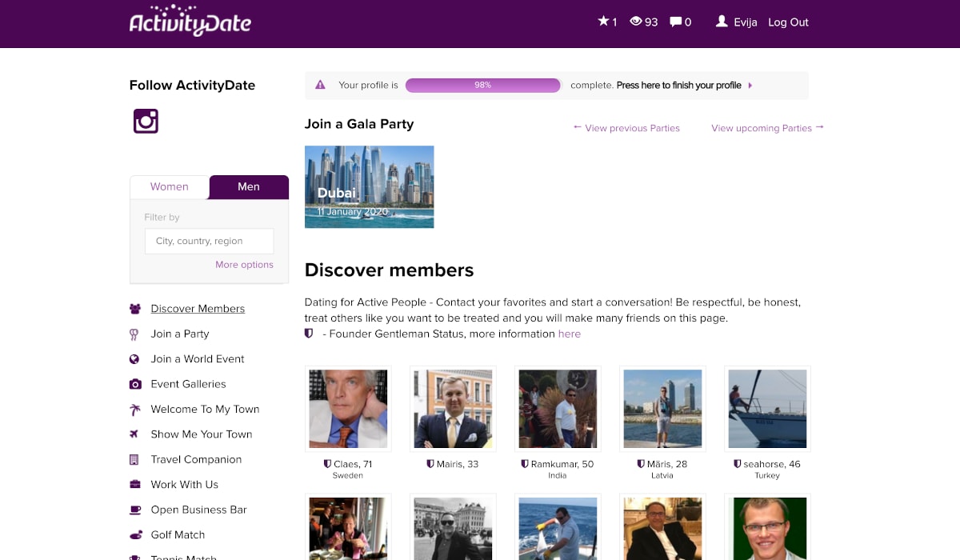Focus the City, country, region filter field

pyautogui.click(x=209, y=241)
